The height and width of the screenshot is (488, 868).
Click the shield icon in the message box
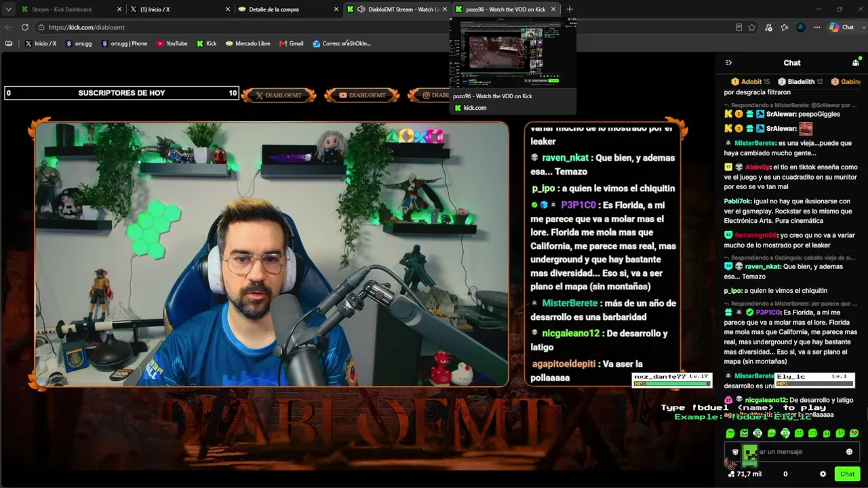click(735, 452)
